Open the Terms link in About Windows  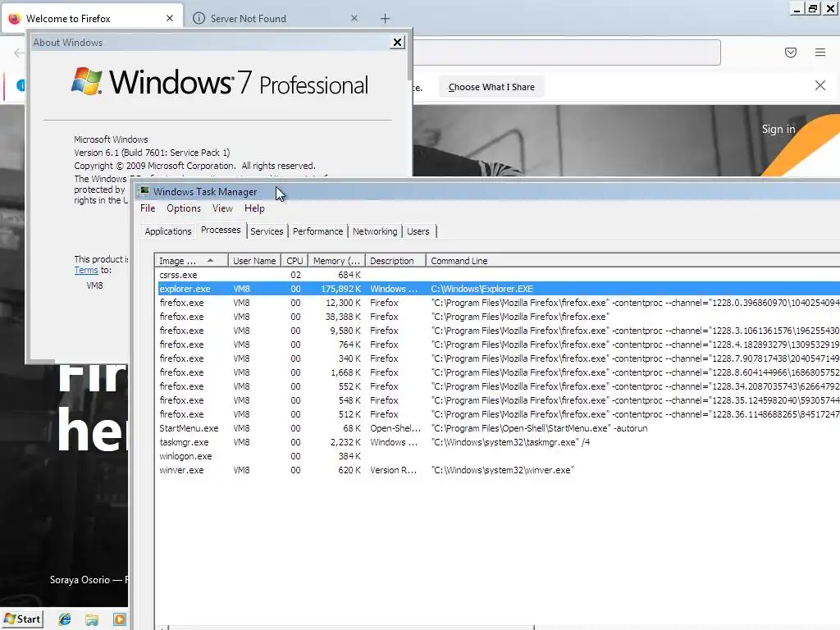86,270
